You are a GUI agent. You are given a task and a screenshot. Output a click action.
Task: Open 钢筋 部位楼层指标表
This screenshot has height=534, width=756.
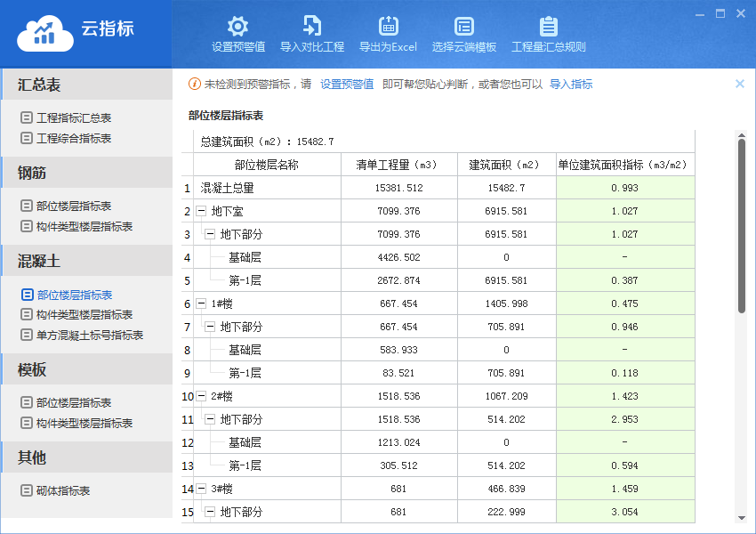[x=74, y=206]
